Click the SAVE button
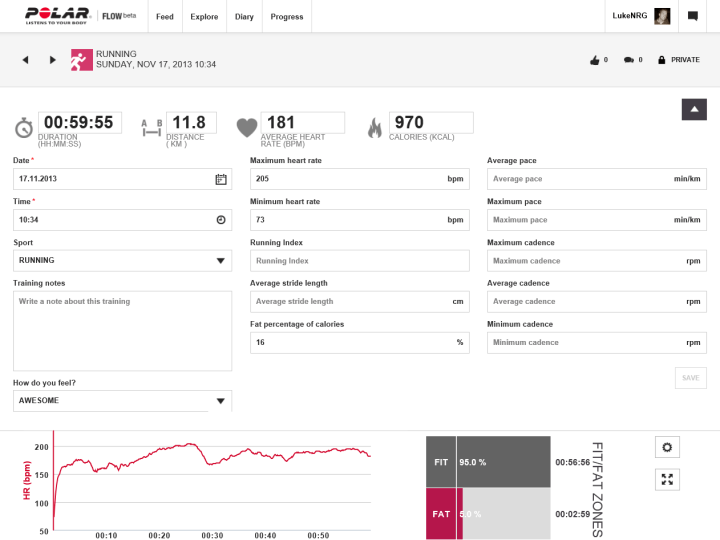The height and width of the screenshot is (540, 720). coord(691,378)
